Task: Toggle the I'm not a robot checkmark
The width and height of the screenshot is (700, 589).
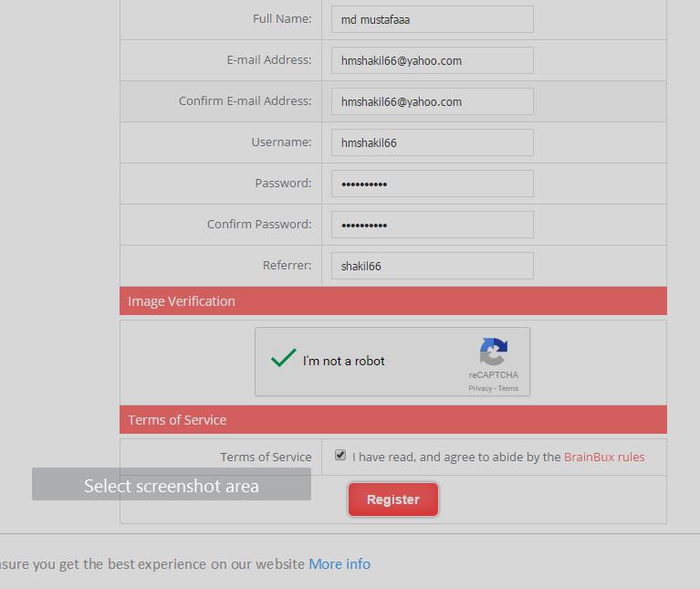Action: (283, 359)
